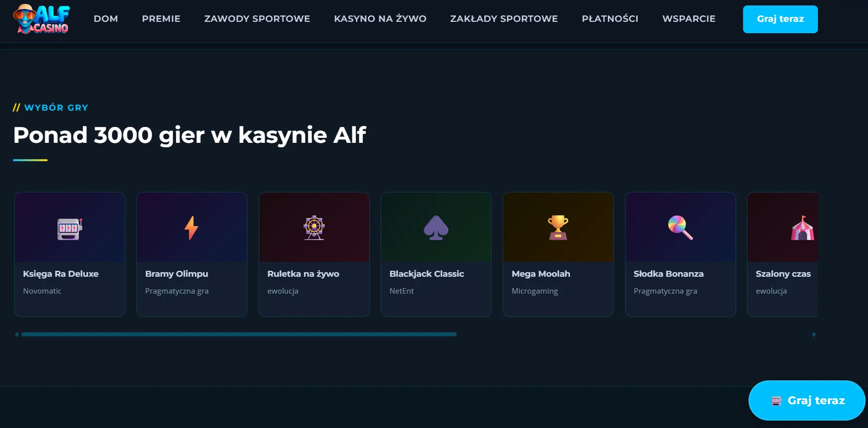868x428 pixels.
Task: Click the trophy icon on Mega Moolah
Action: tap(558, 228)
